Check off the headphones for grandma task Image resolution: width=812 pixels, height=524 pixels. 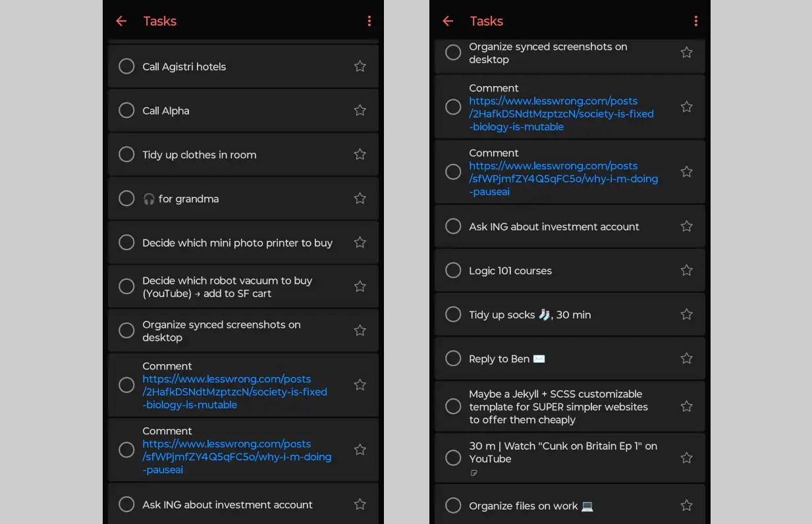tap(126, 198)
